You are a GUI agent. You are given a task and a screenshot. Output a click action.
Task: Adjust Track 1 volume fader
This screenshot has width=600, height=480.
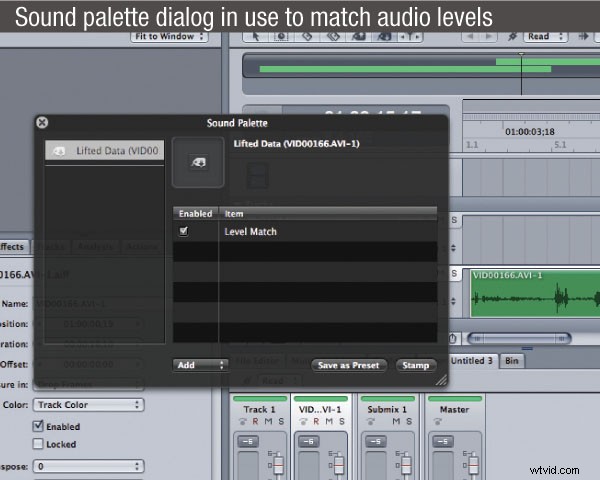[x=279, y=465]
